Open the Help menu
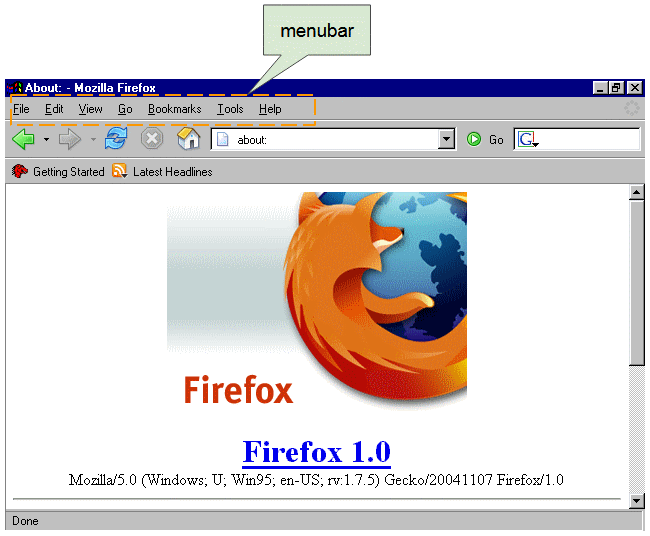 pos(270,109)
